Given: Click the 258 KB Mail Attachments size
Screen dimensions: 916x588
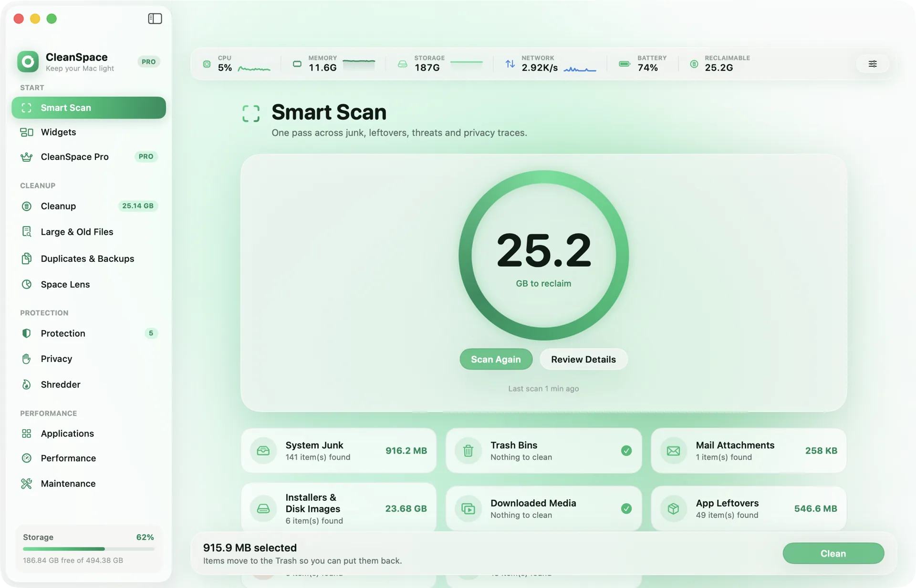Looking at the screenshot, I should (x=821, y=451).
